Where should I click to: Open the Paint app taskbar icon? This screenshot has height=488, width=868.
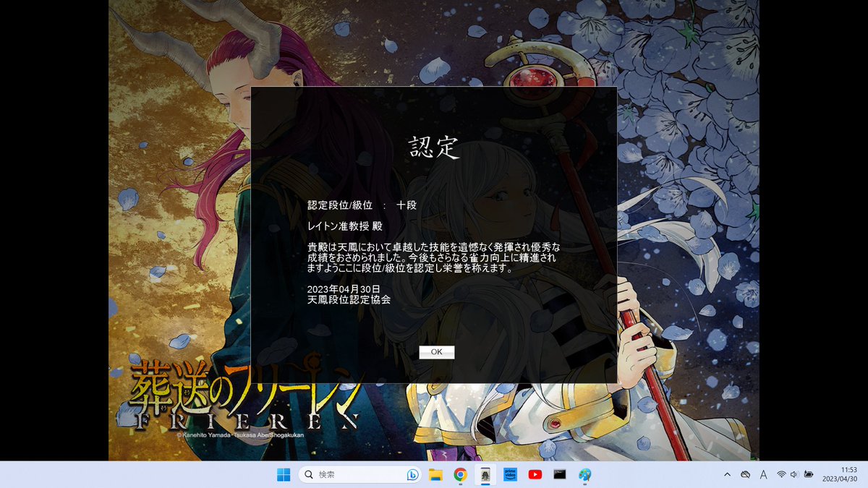pyautogui.click(x=584, y=474)
